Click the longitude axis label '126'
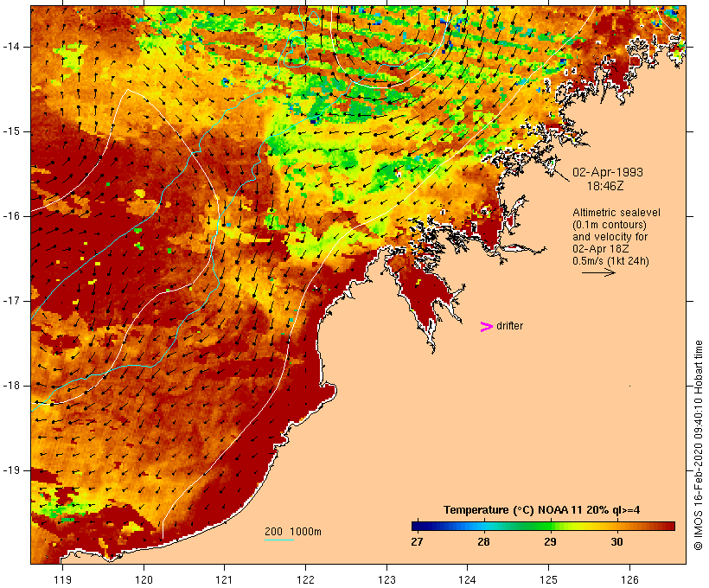The image size is (709, 588). [x=629, y=579]
